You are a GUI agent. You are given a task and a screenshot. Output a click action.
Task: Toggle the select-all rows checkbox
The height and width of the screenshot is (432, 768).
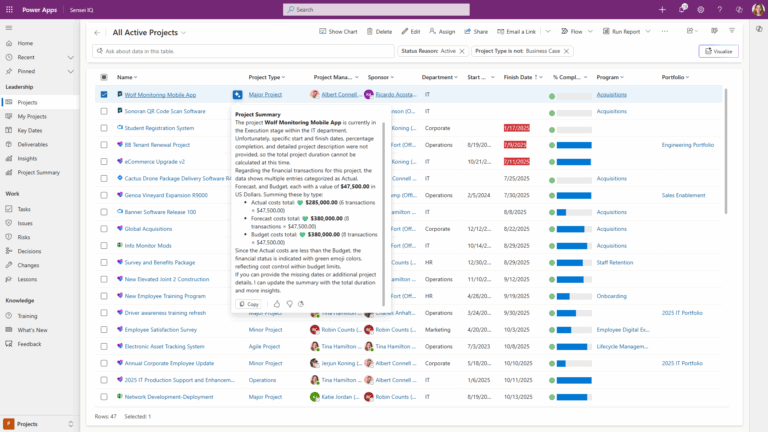pos(104,77)
